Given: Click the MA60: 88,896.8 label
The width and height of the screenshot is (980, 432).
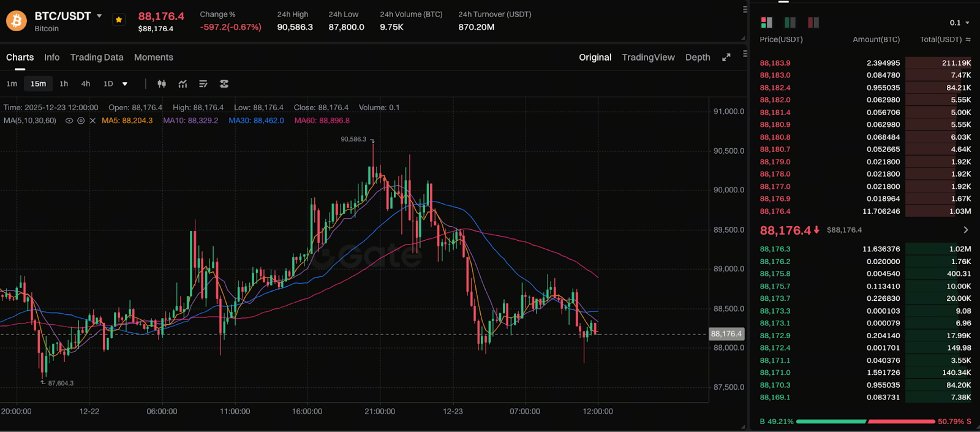Looking at the screenshot, I should click(322, 121).
